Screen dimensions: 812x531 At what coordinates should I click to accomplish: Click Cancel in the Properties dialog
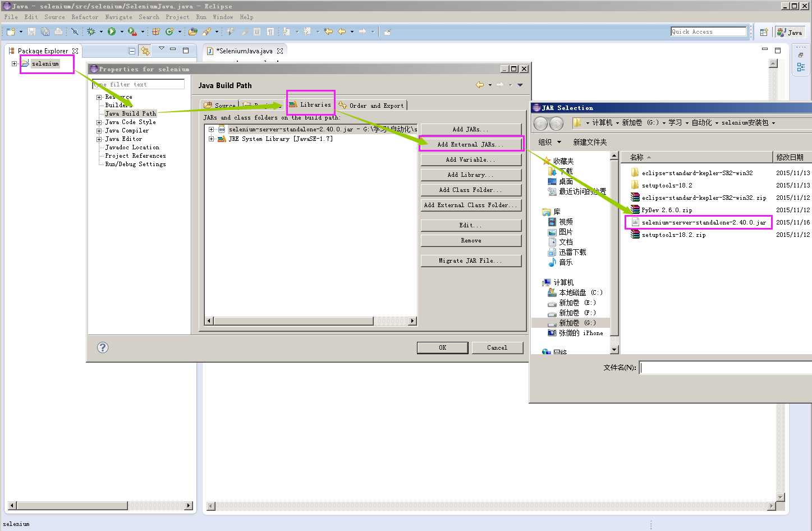[497, 348]
